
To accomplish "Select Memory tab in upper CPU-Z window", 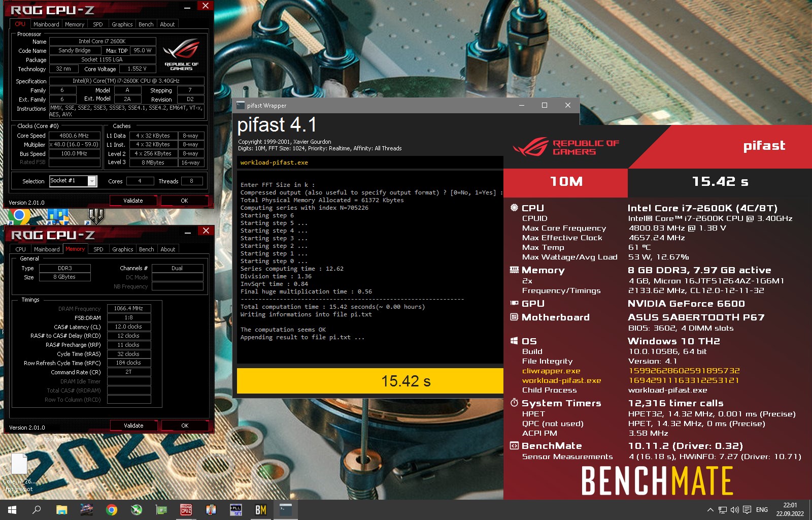I will 75,24.
